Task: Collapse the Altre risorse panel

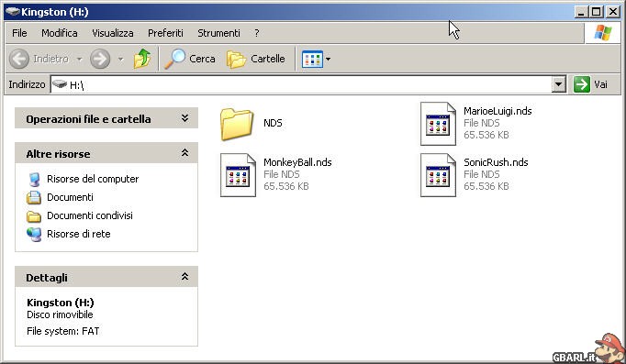Action: pyautogui.click(x=184, y=153)
